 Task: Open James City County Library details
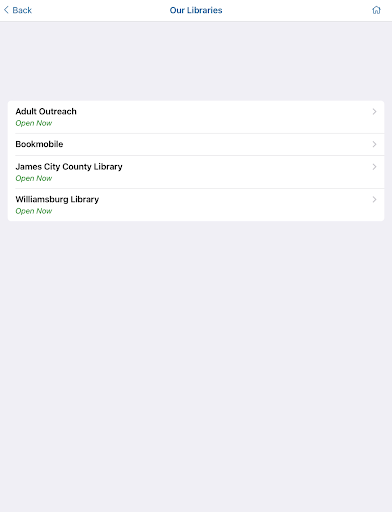(196, 172)
